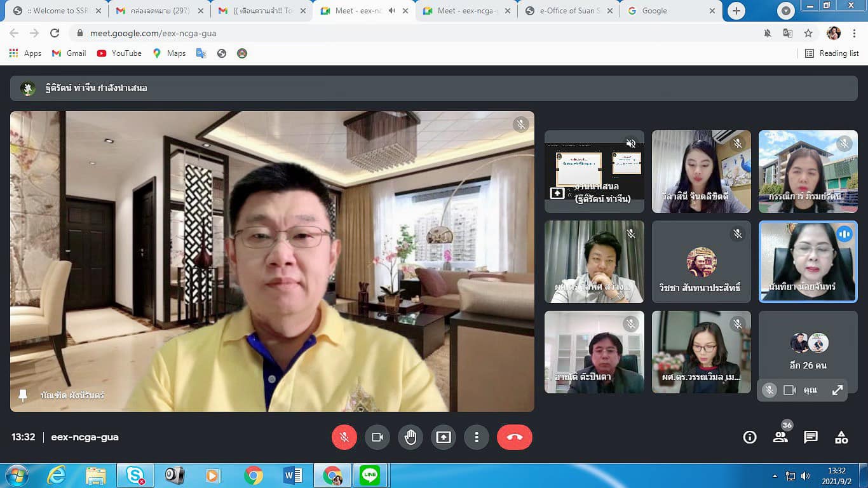Click the pin icon on main video

pyautogui.click(x=23, y=395)
